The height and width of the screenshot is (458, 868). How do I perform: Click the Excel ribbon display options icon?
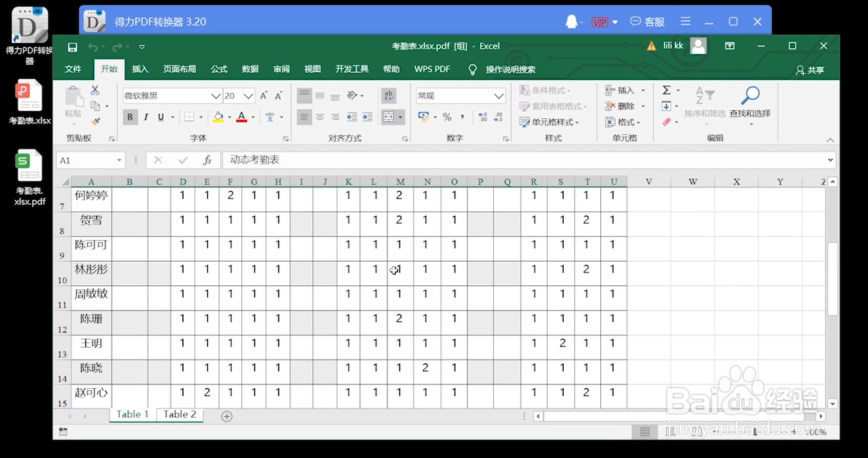click(x=729, y=46)
